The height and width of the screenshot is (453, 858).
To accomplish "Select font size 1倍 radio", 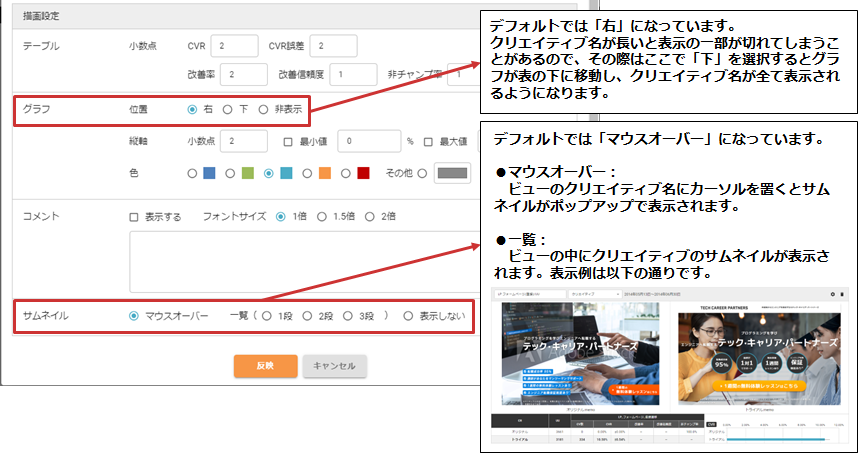I will 281,217.
